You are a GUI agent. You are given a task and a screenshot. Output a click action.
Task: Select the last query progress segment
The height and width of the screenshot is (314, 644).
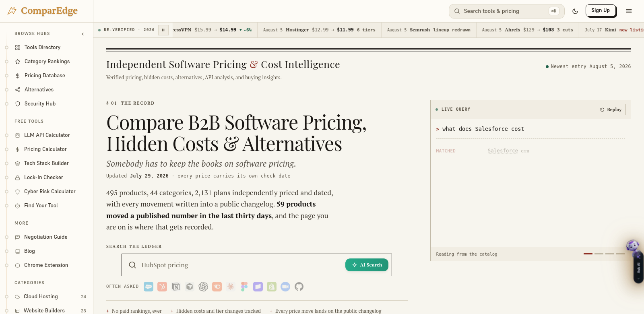(621, 254)
